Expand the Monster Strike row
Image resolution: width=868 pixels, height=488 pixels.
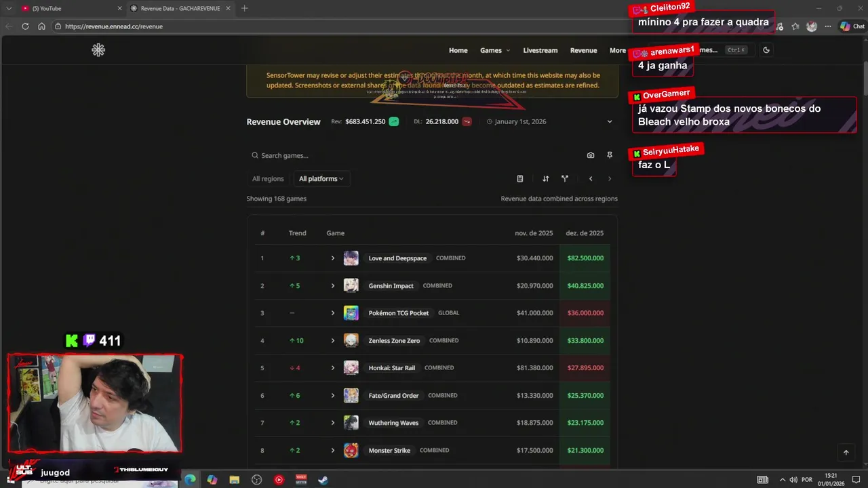click(333, 451)
